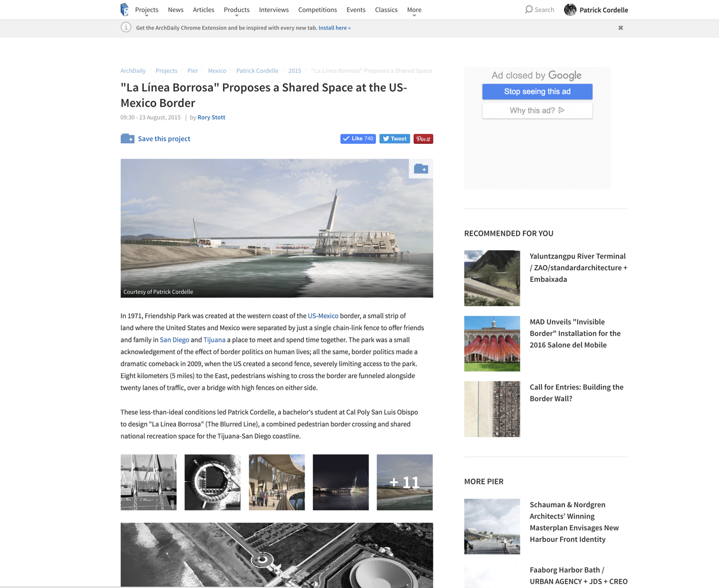Open Schauman & Nordgren Masterplan title
The image size is (719, 588).
pos(574,522)
